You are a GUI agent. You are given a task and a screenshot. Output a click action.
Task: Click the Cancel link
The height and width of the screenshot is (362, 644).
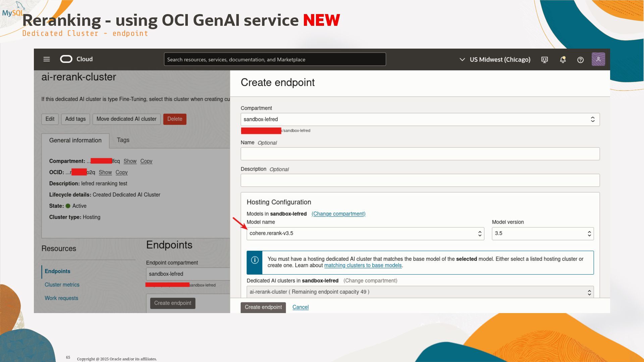(300, 307)
